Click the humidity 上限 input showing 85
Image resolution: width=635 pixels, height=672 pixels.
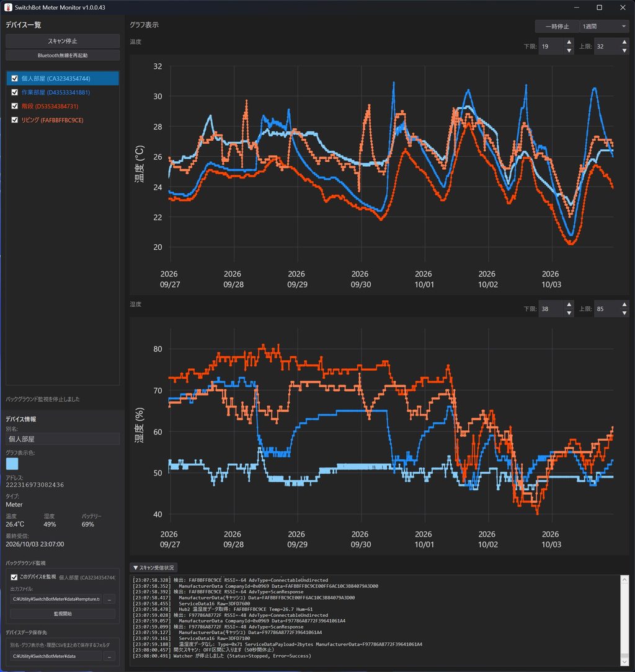click(x=607, y=309)
